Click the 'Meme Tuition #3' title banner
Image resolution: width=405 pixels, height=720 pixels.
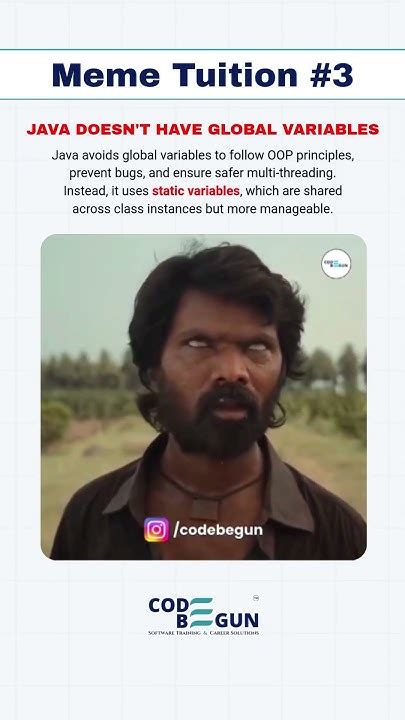(202, 74)
